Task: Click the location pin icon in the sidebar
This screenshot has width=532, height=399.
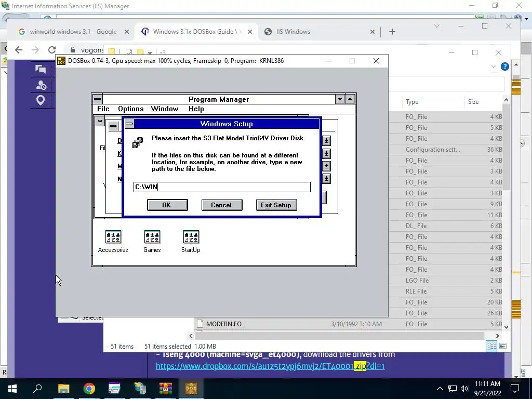Action: (x=41, y=100)
